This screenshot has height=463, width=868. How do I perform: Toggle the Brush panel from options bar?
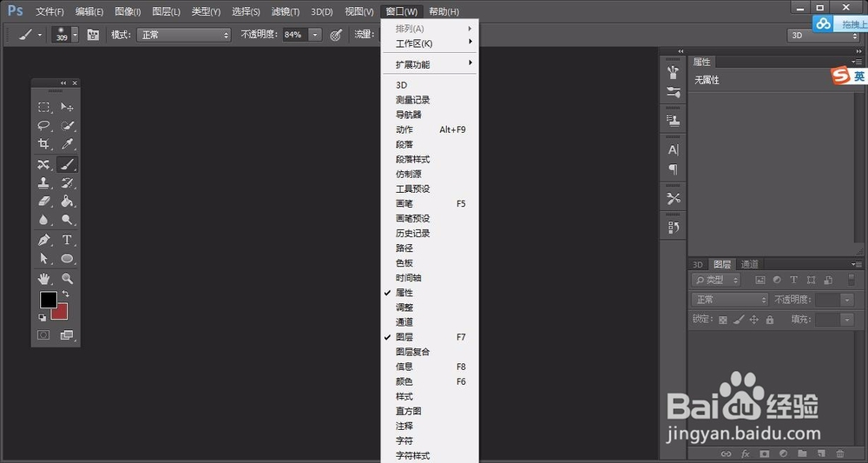pos(93,35)
